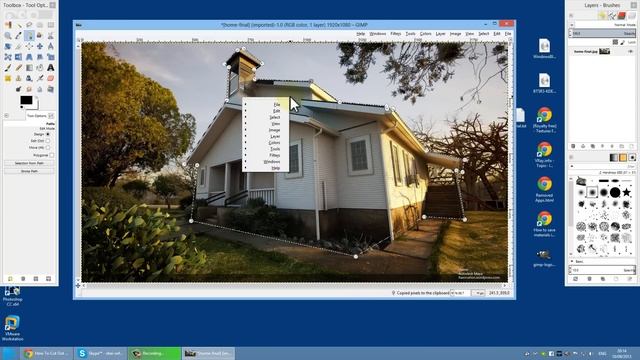Click the refresh brushes icon
This screenshot has width=640, height=360.
tap(575, 279)
